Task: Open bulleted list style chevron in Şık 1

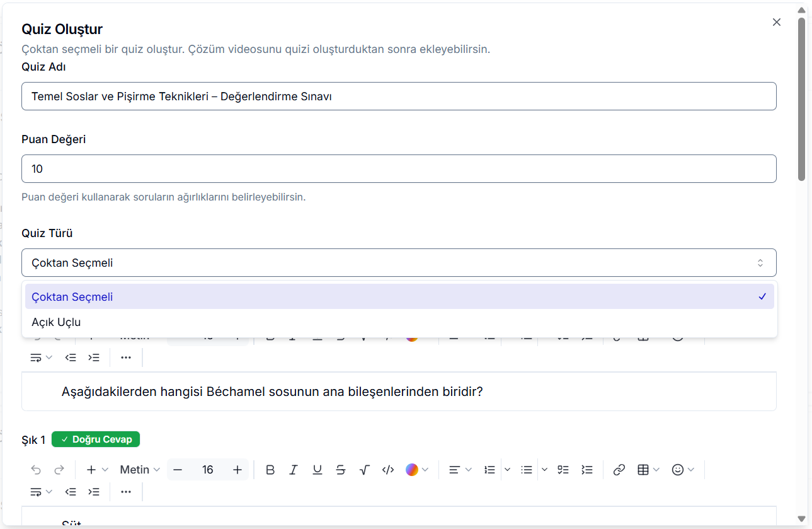Action: (x=545, y=470)
